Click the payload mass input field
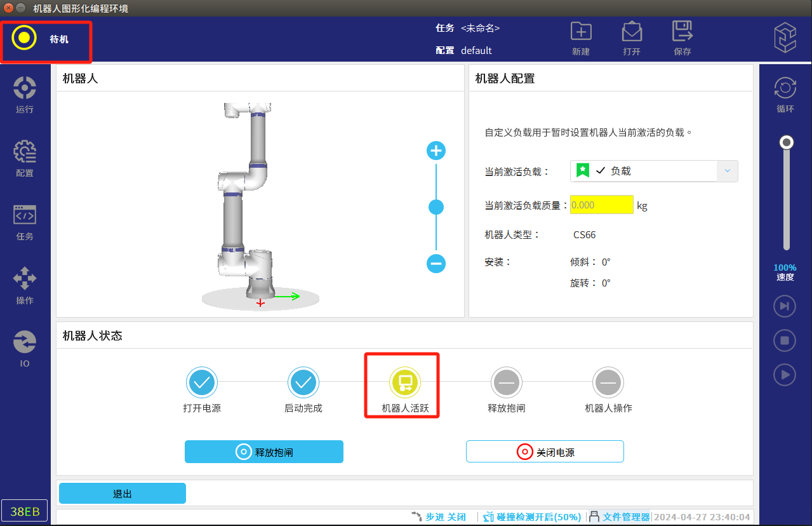Viewport: 812px width, 526px height. [x=601, y=205]
